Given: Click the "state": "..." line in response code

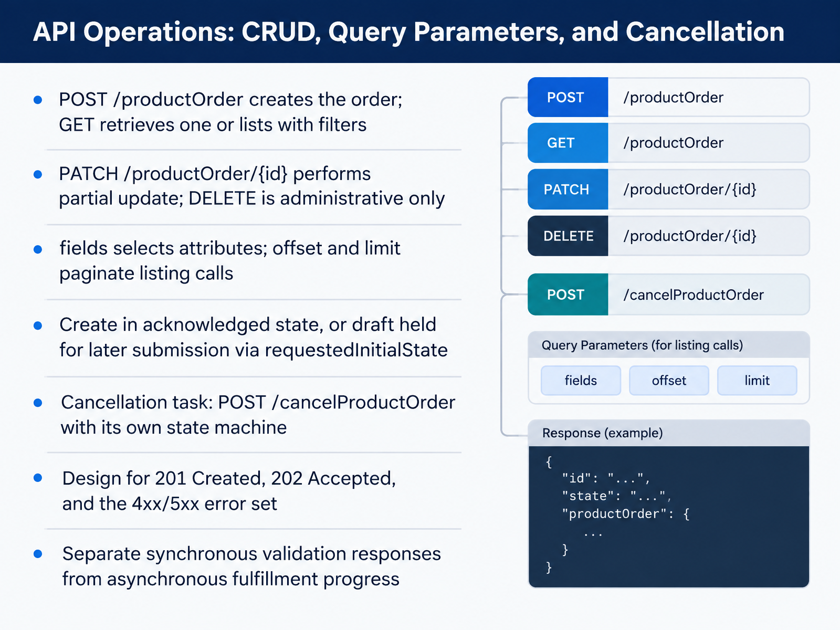Looking at the screenshot, I should click(x=616, y=496).
